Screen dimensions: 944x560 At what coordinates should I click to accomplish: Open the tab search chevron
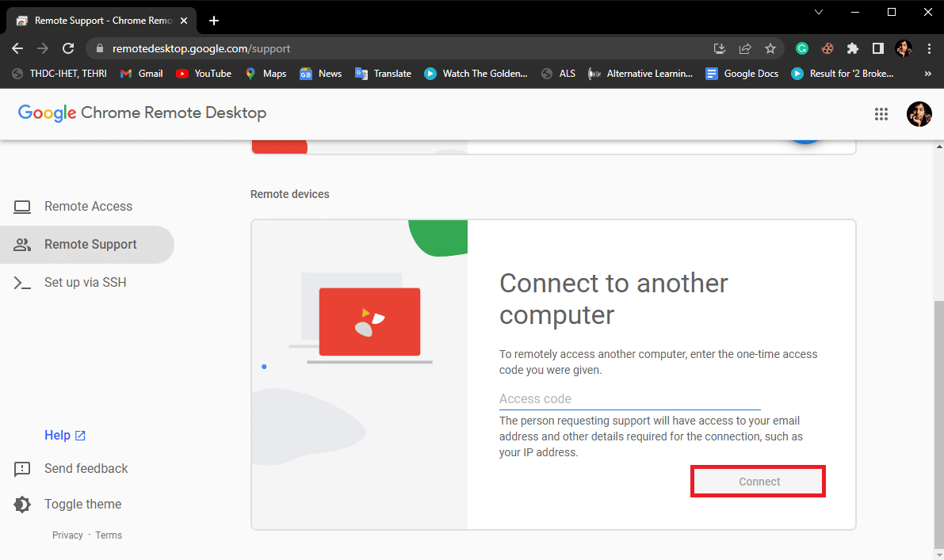pos(819,12)
